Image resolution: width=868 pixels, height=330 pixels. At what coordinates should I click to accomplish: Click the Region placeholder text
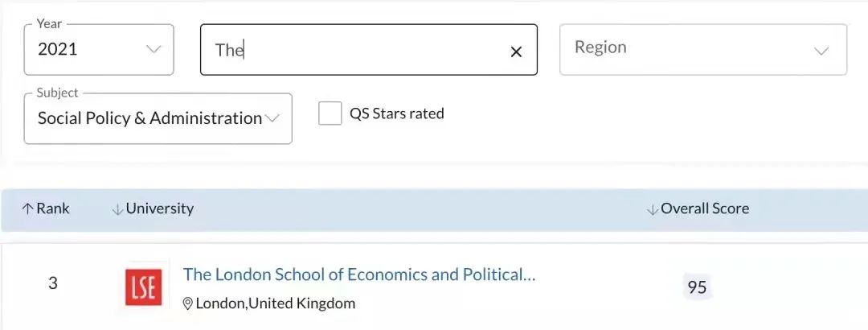[600, 47]
